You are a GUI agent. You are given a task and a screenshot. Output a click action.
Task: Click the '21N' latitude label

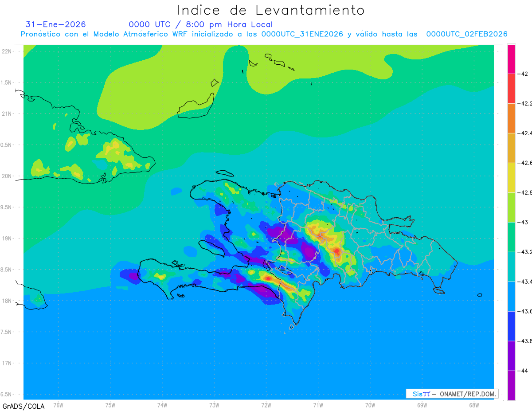click(7, 114)
